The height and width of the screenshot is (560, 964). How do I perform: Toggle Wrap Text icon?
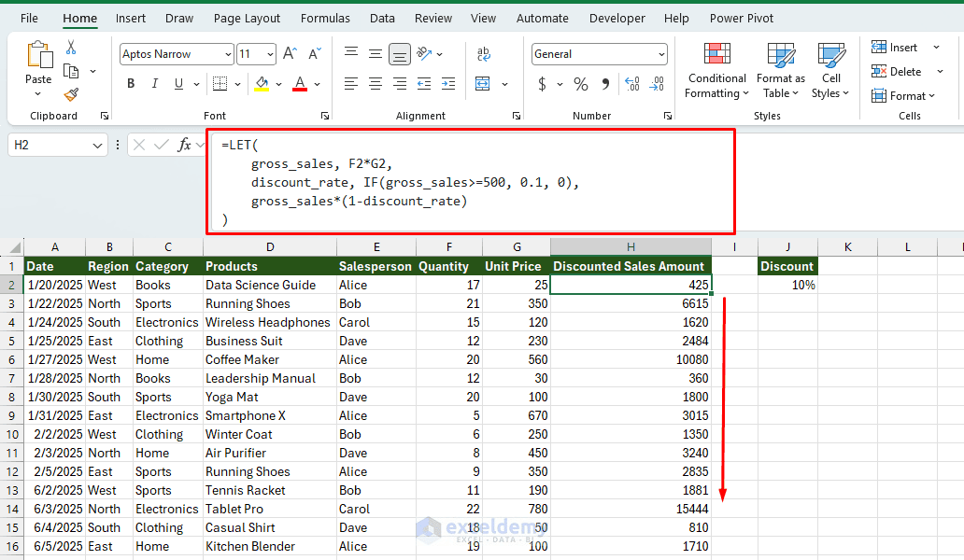point(484,54)
